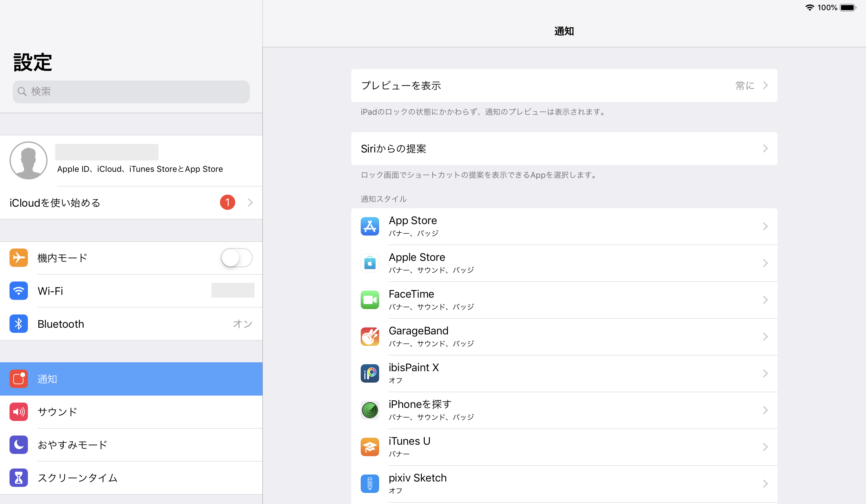This screenshot has height=504, width=866.
Task: Select サウンド in the settings sidebar
Action: (131, 412)
